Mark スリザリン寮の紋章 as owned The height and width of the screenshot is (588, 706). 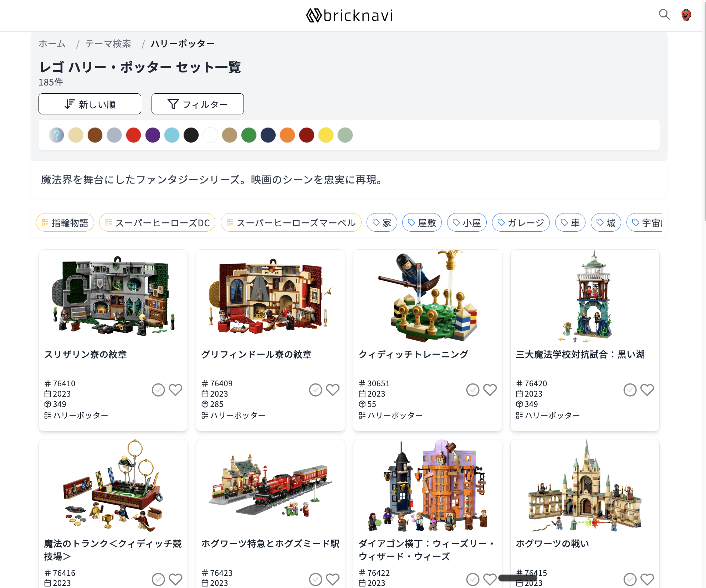click(x=158, y=390)
